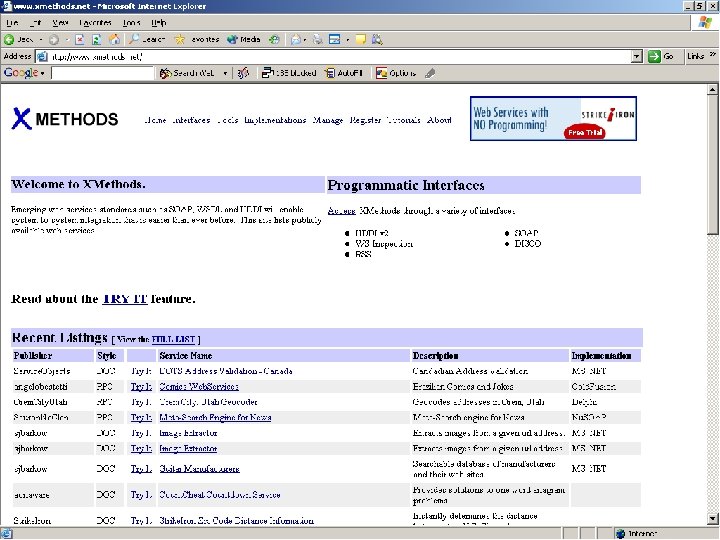
Task: Open the Tools menu in the menu bar
Action: coord(132,22)
